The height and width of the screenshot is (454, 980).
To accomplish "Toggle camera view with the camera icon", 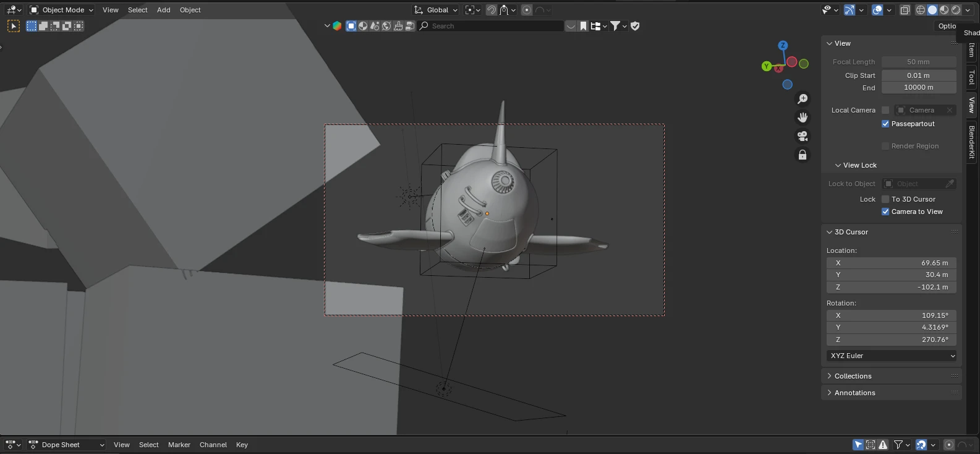I will click(803, 136).
